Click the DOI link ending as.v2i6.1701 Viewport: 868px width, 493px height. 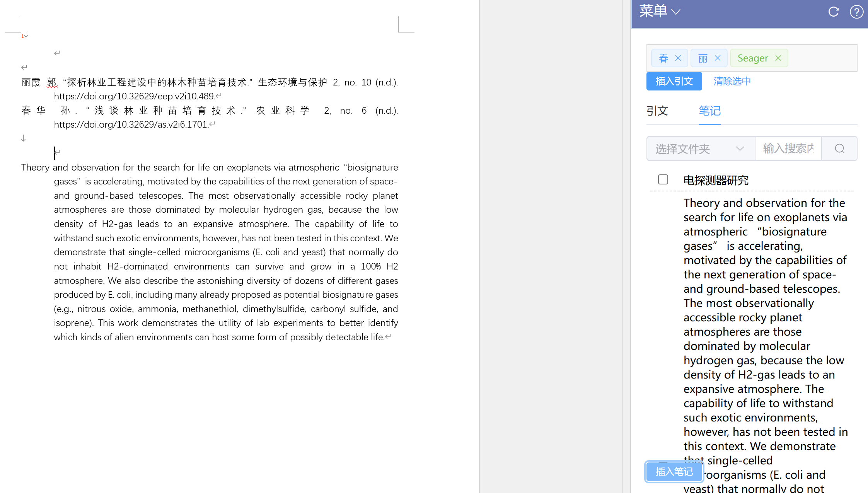point(131,125)
